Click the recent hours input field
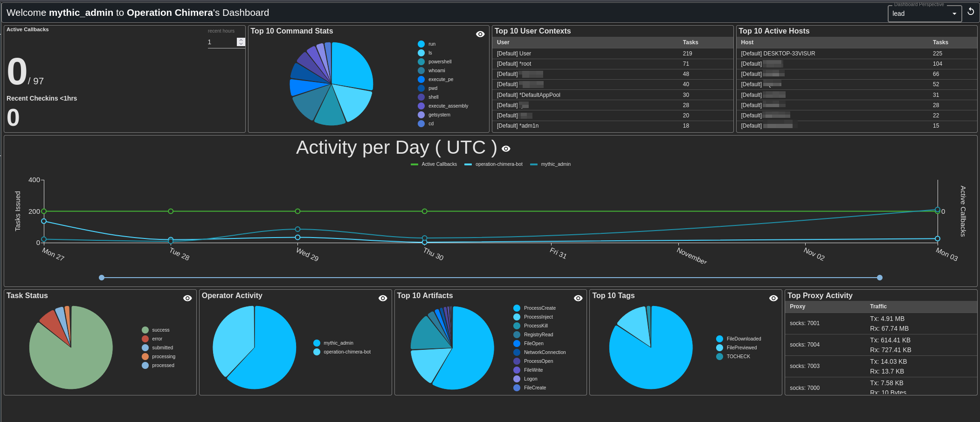980x422 pixels. [221, 42]
